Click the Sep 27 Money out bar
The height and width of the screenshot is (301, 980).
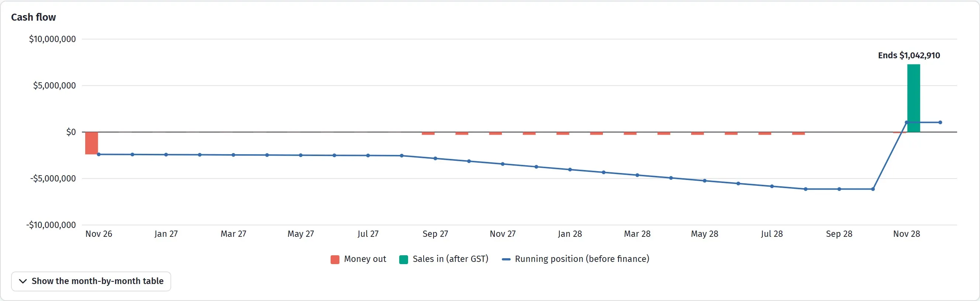coord(428,134)
